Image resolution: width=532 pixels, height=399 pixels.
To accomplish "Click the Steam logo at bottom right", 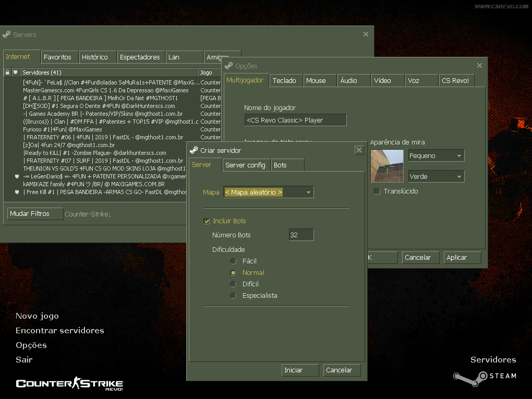I will coord(485,378).
